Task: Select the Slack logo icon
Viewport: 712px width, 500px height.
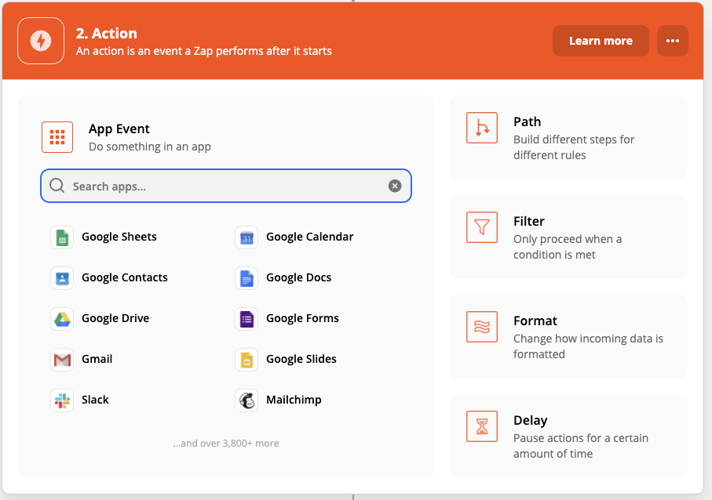Action: click(x=62, y=401)
